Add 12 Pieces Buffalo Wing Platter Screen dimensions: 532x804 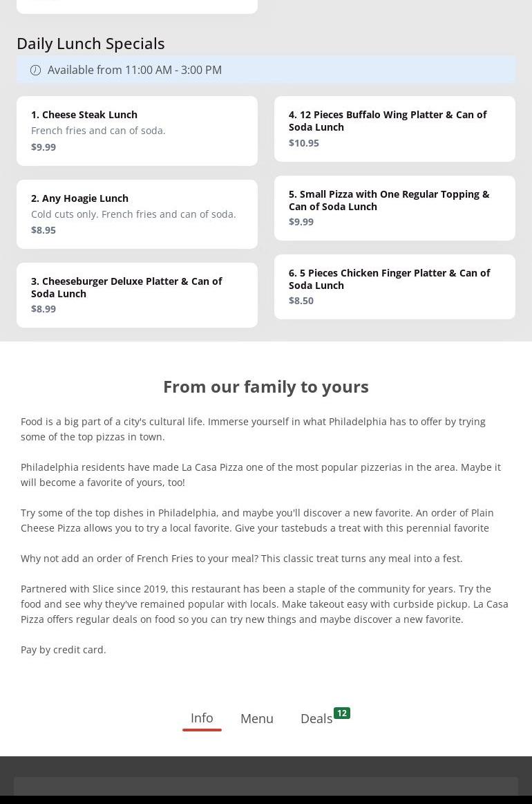coord(395,129)
